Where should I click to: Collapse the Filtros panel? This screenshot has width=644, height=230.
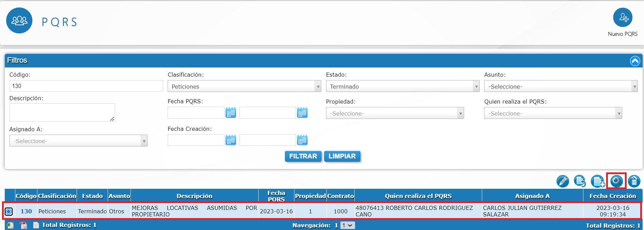(635, 61)
